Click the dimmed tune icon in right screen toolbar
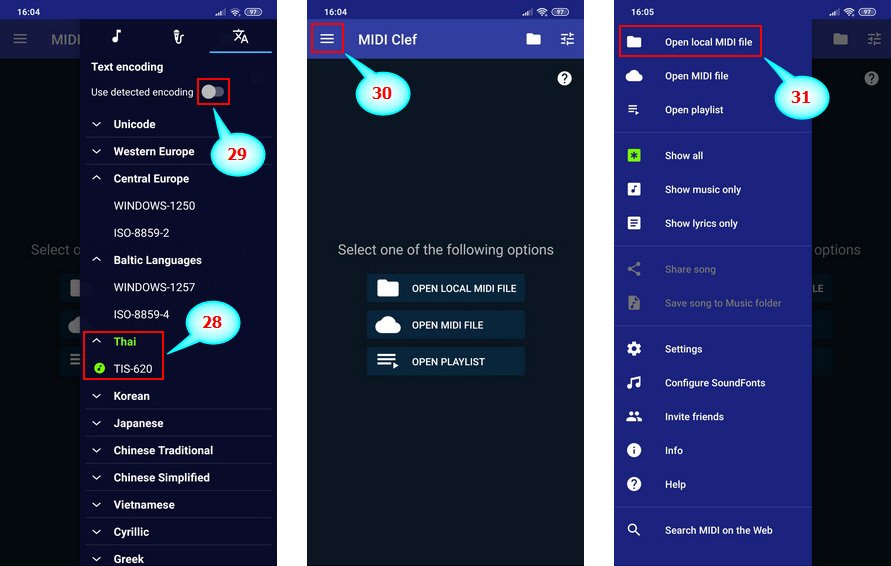 (874, 39)
